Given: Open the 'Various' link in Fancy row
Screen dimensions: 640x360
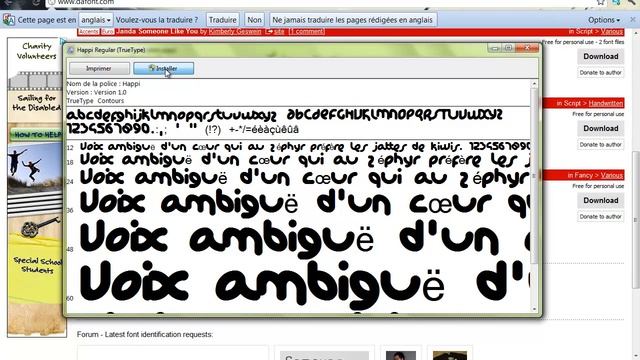Looking at the screenshot, I should 611,175.
